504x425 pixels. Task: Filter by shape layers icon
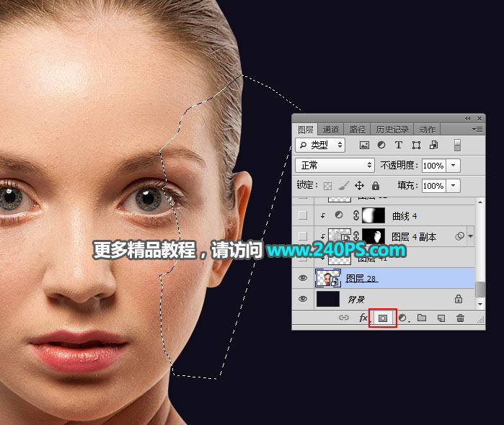tap(416, 146)
